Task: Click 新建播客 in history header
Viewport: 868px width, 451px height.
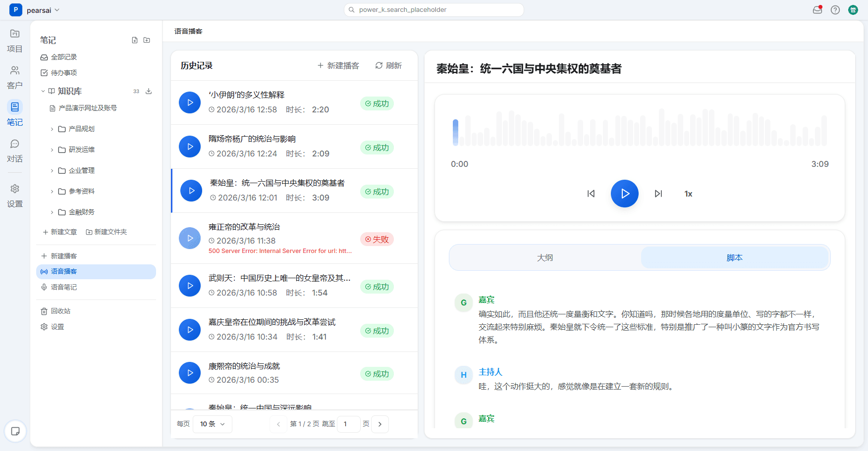Action: 338,65
